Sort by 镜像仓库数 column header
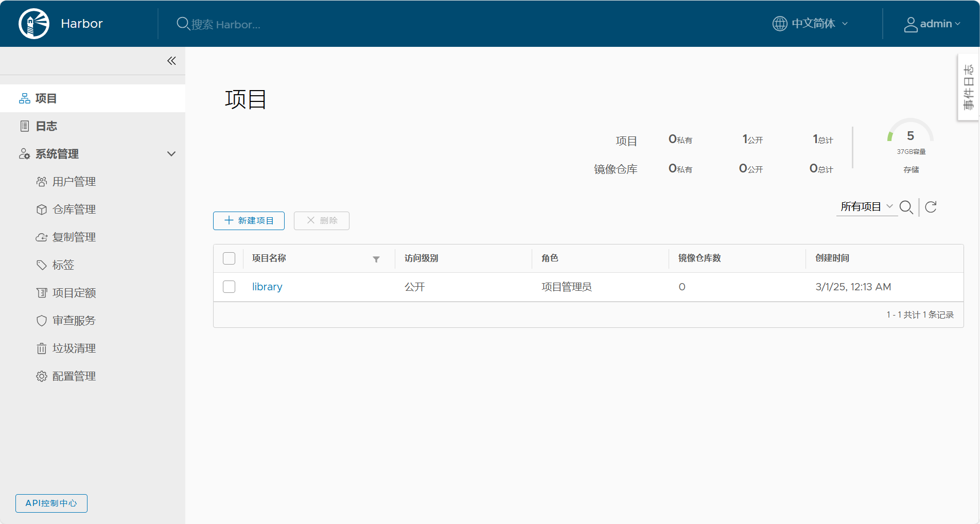Viewport: 980px width, 524px height. [x=699, y=258]
